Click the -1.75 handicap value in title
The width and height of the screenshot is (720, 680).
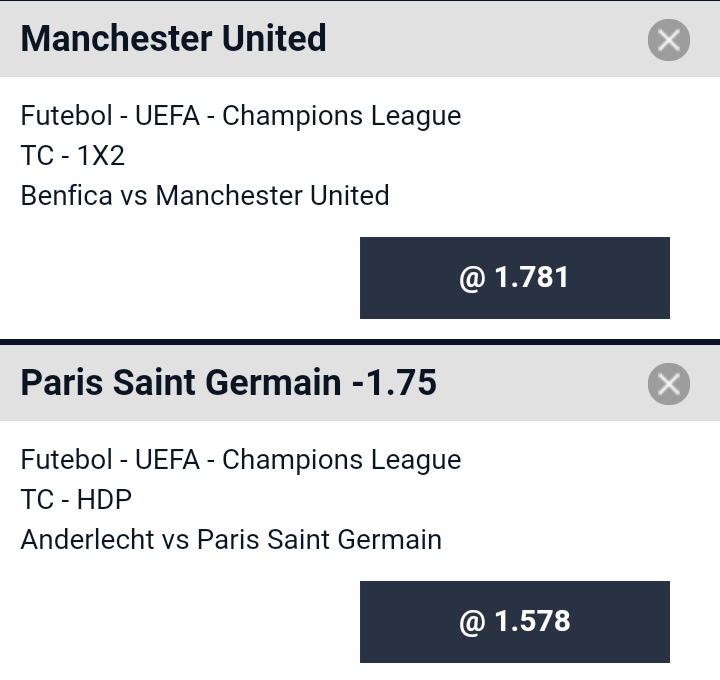394,382
